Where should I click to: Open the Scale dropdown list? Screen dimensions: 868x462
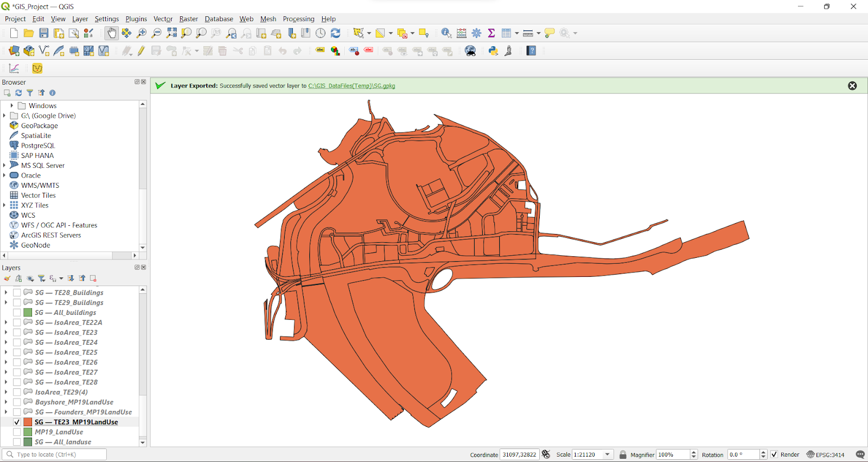tap(608, 455)
